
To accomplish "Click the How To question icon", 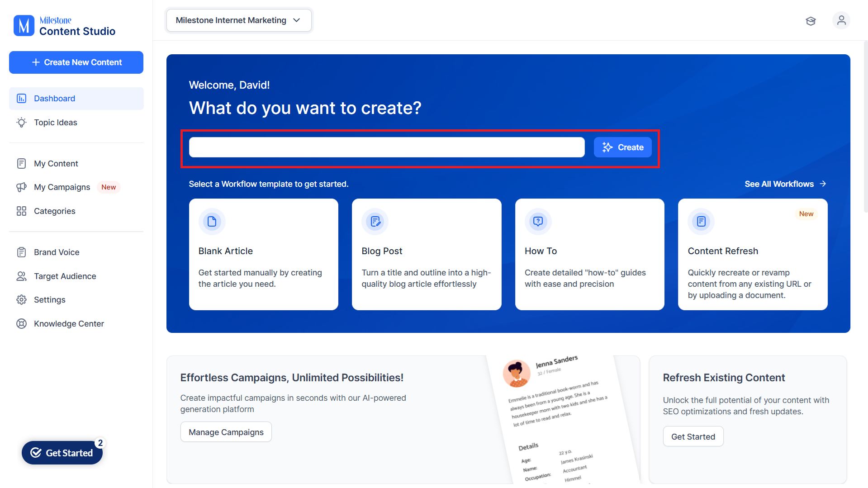I will coord(538,222).
